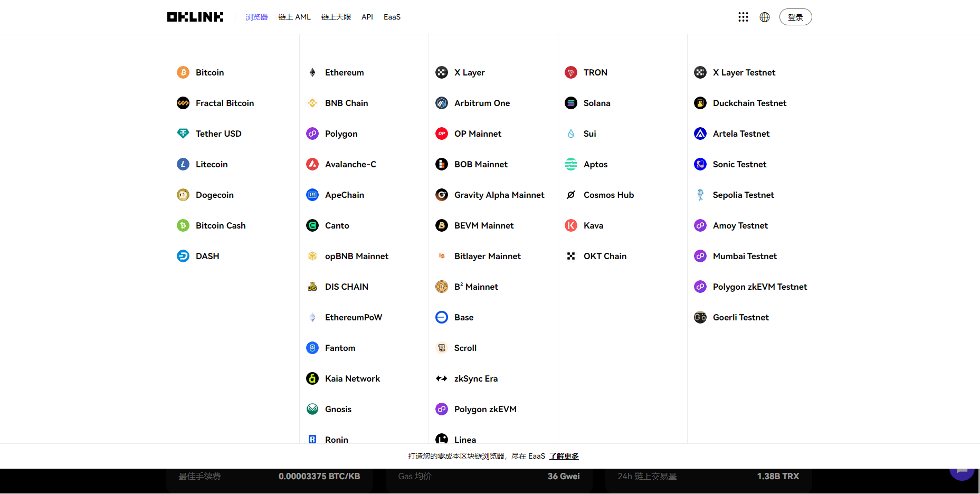980x494 pixels.
Task: Open the language globe icon
Action: click(765, 17)
